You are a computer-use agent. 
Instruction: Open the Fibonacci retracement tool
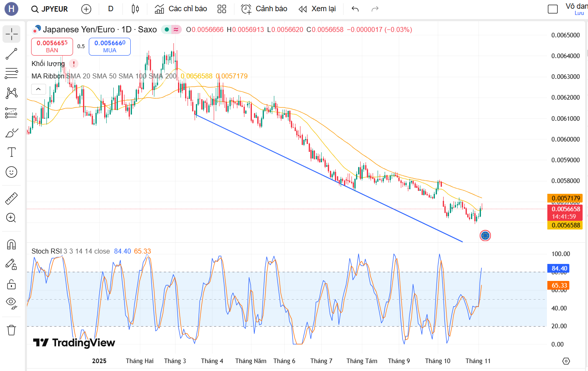click(x=11, y=73)
